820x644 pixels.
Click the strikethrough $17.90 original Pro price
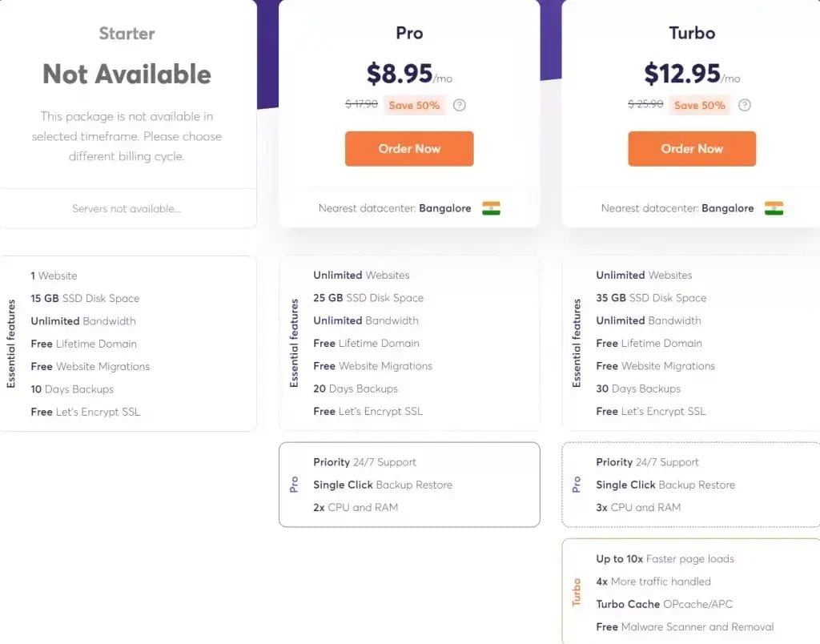(x=361, y=104)
